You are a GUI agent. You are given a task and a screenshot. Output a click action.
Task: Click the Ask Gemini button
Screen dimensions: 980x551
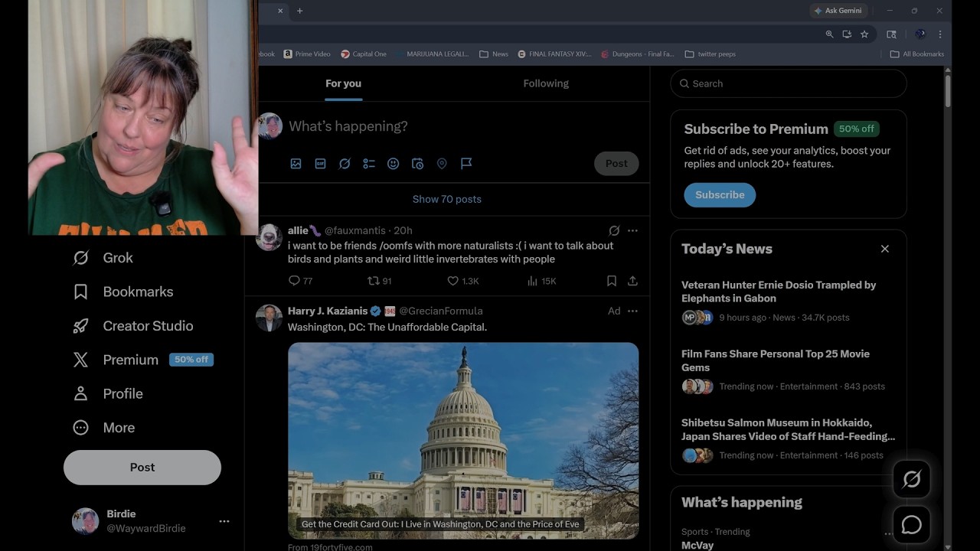[838, 11]
